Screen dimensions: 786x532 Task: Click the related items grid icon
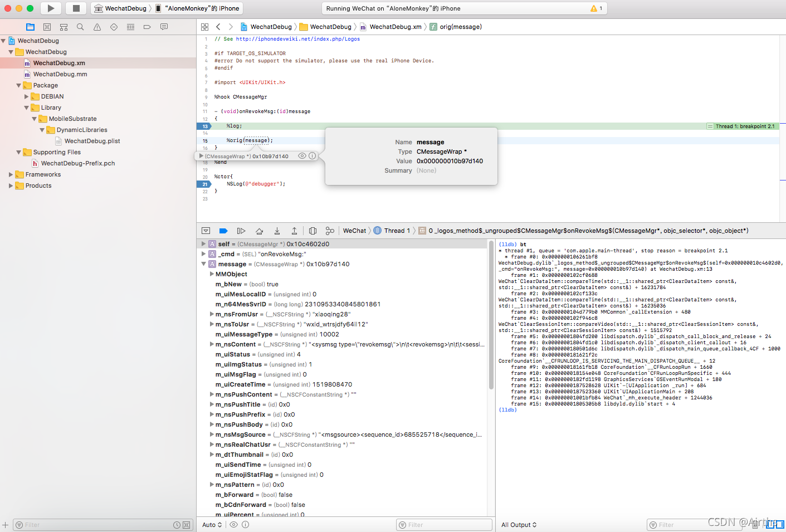pyautogui.click(x=204, y=27)
